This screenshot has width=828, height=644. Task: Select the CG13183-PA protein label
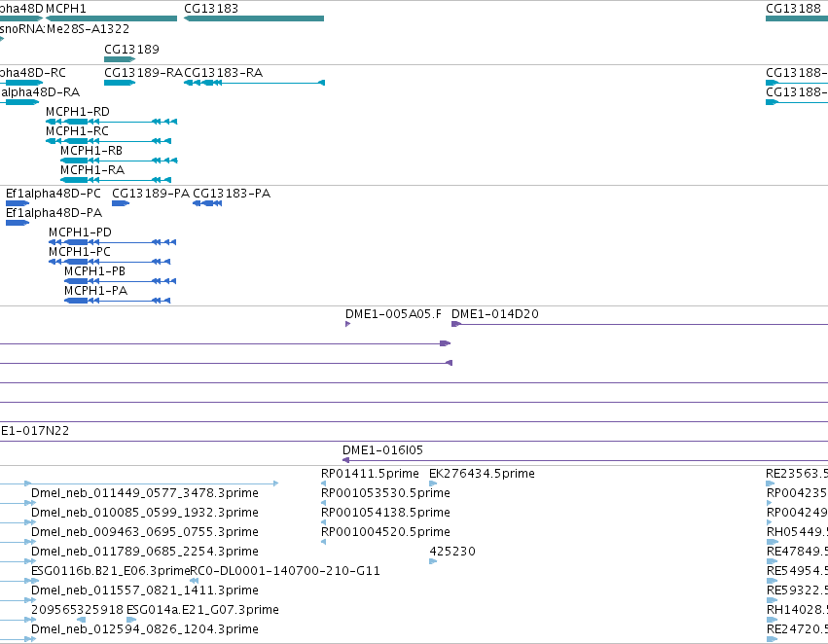pos(232,194)
